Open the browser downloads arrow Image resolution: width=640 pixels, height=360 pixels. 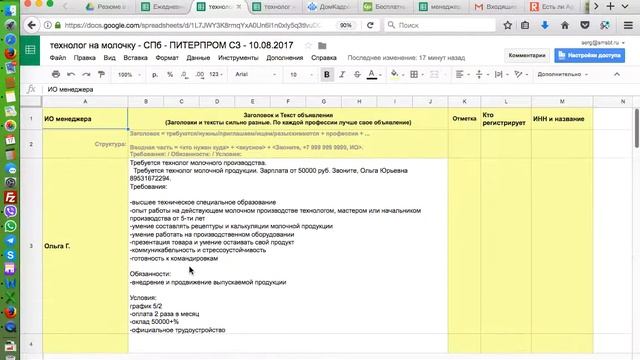point(545,25)
